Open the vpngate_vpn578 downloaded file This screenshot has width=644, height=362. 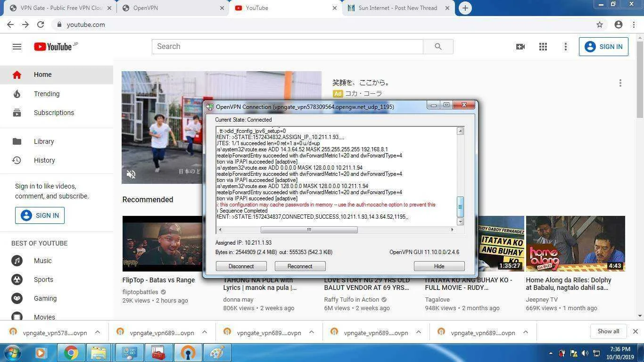tap(48, 332)
